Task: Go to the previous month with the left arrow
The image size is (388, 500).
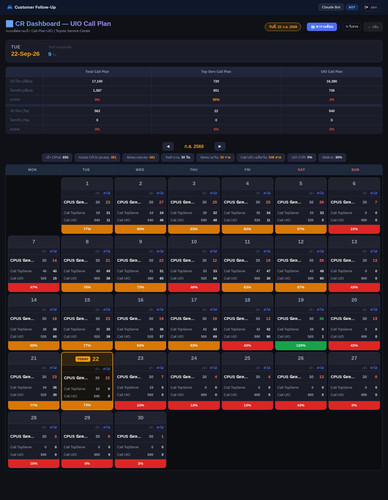Action: pyautogui.click(x=168, y=146)
